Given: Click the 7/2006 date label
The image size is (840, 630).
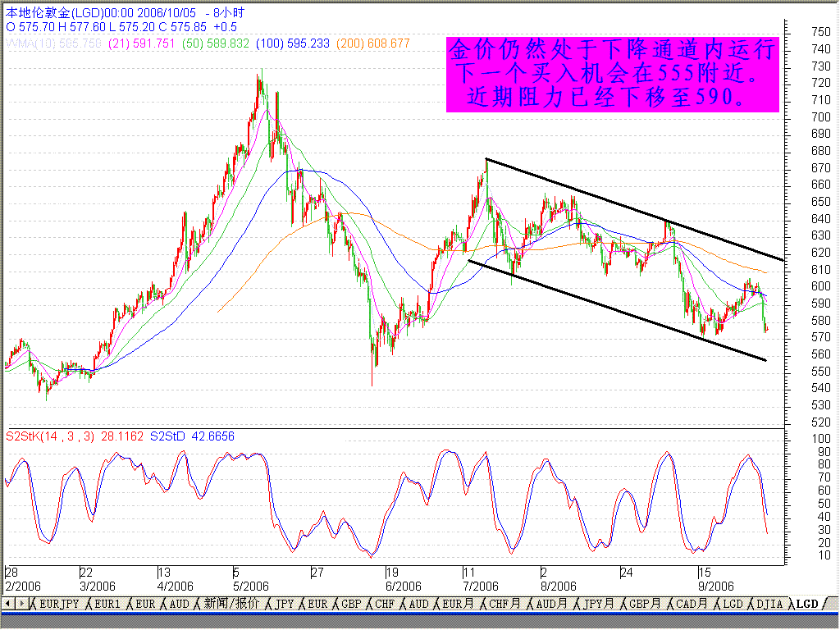Looking at the screenshot, I should [481, 586].
